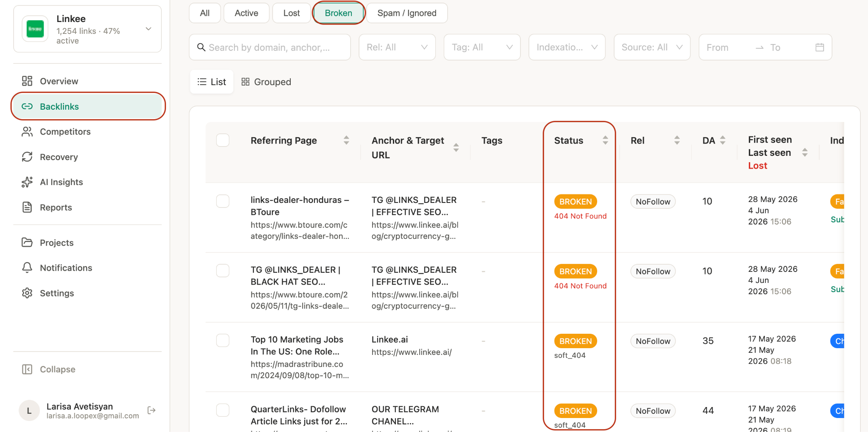The image size is (868, 432).
Task: Switch to the All tab
Action: (x=205, y=13)
